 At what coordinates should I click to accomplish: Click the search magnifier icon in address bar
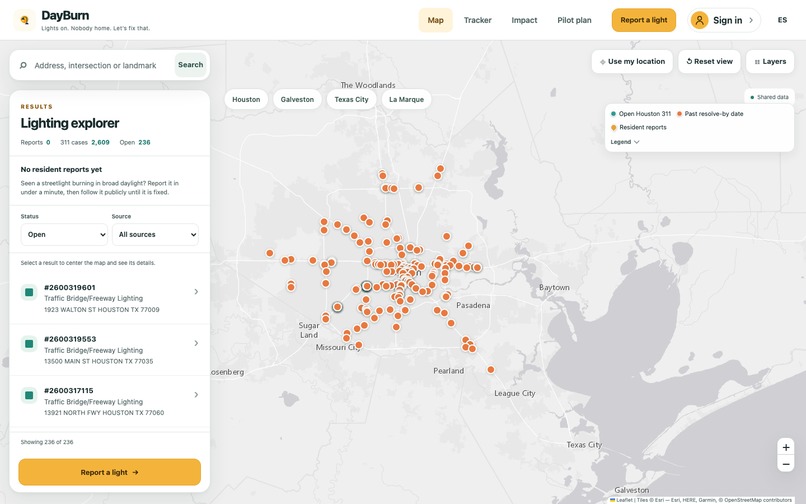(x=23, y=65)
